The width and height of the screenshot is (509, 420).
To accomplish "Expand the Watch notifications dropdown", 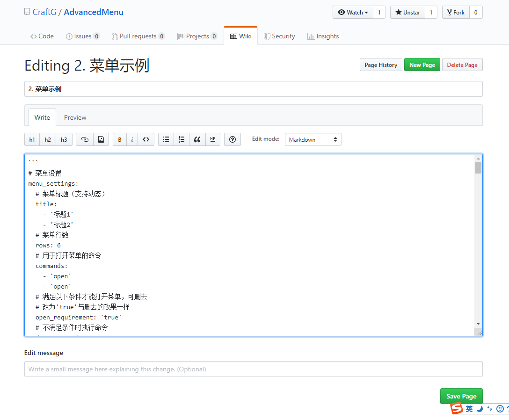I will point(353,13).
